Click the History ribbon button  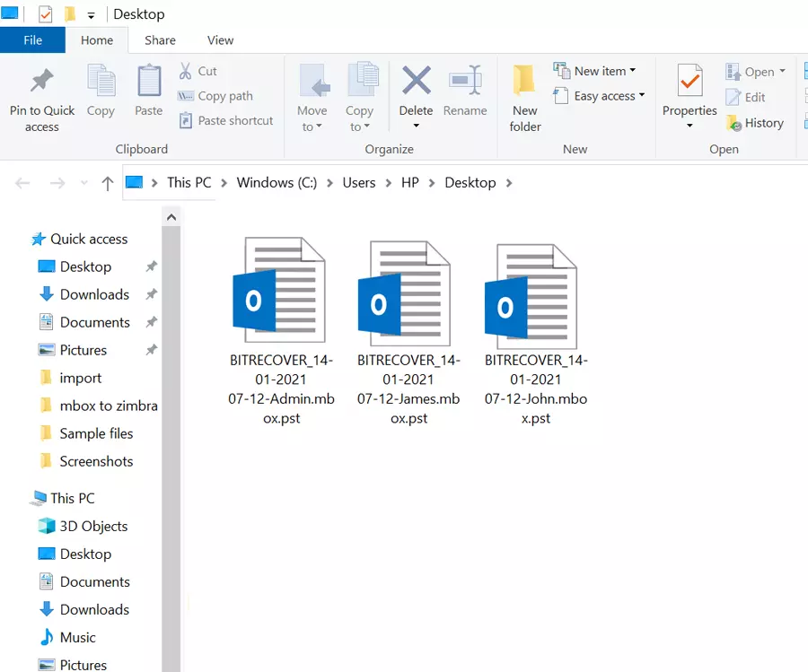click(755, 123)
